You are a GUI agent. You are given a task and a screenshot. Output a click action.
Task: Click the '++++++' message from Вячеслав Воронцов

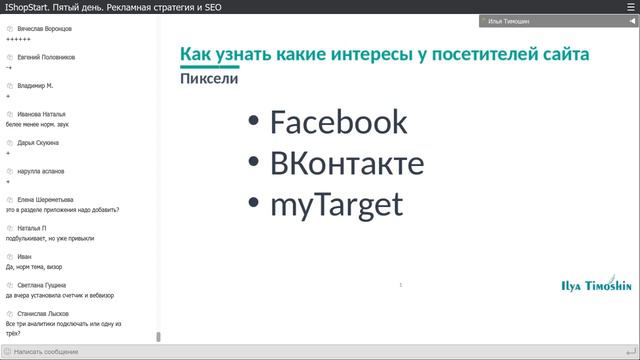18,39
